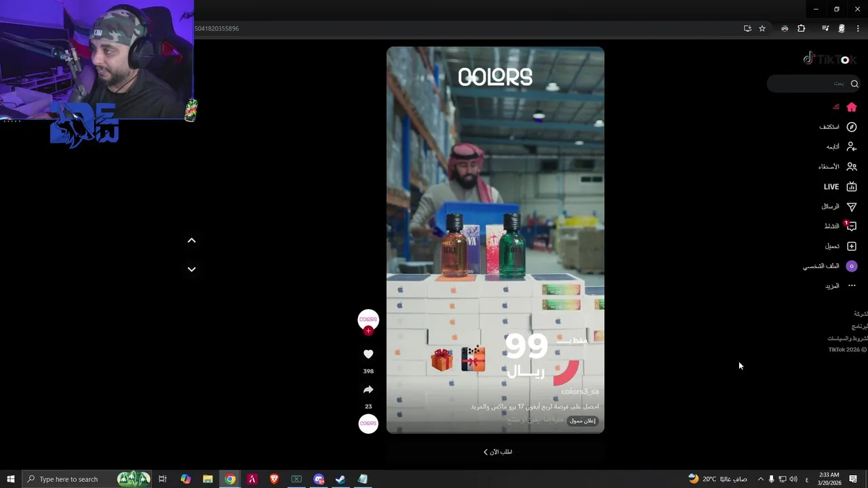Open the Friends icon in sidebar

pyautogui.click(x=852, y=167)
